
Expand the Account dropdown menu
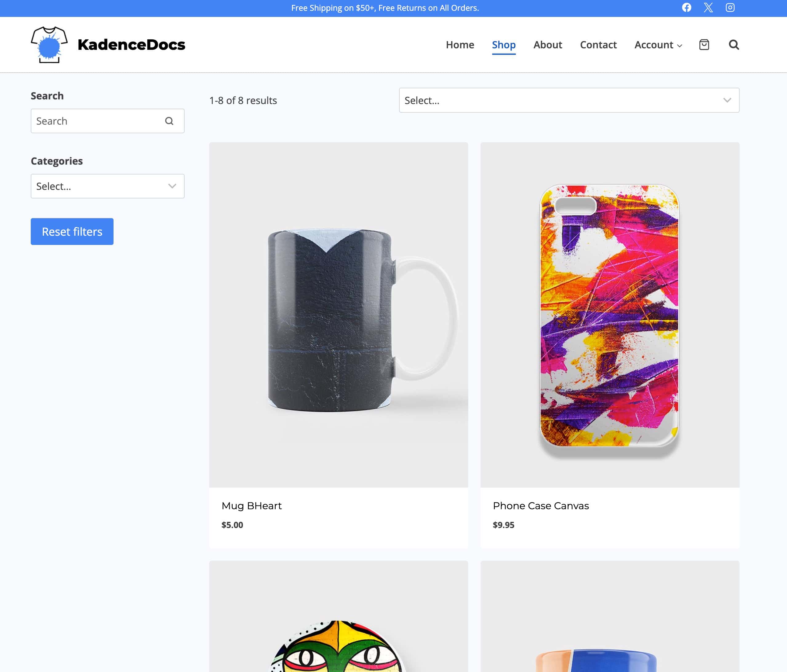658,45
